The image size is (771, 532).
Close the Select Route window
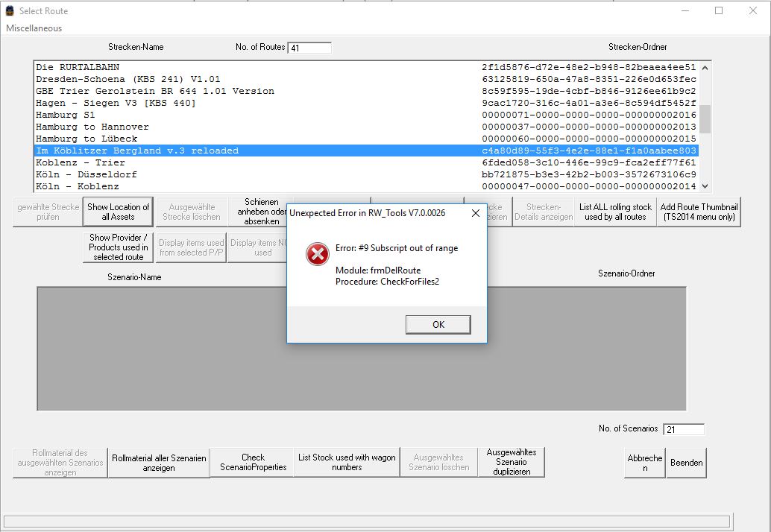[x=753, y=11]
